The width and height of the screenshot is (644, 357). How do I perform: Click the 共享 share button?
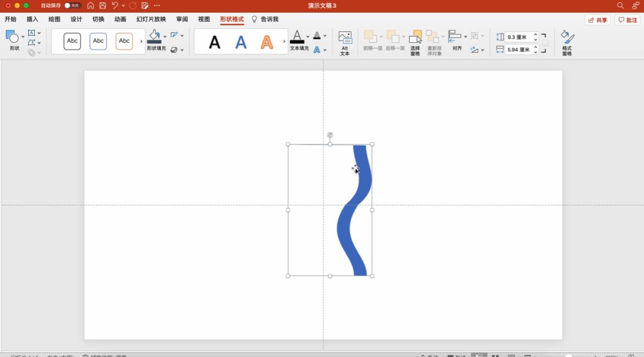click(597, 20)
